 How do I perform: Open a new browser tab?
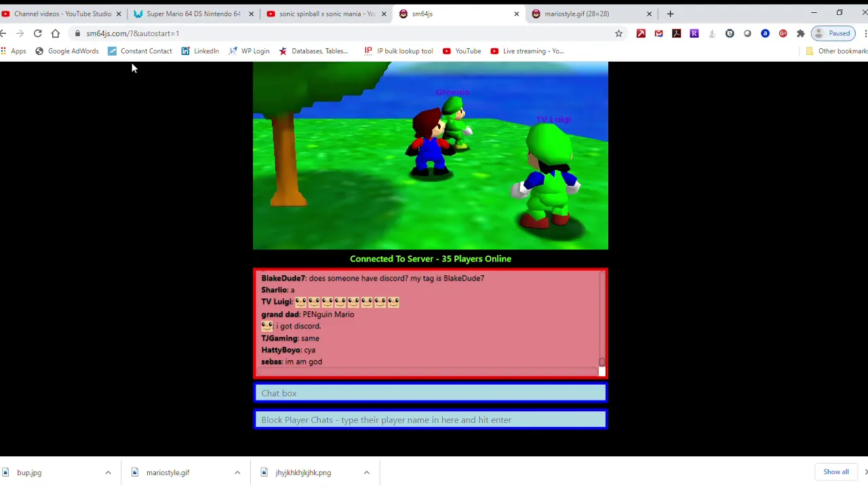(x=670, y=14)
